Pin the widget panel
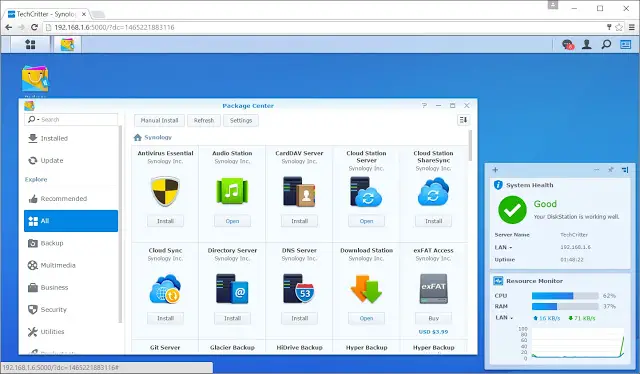Screen dimensions: 640x374 [x=611, y=170]
